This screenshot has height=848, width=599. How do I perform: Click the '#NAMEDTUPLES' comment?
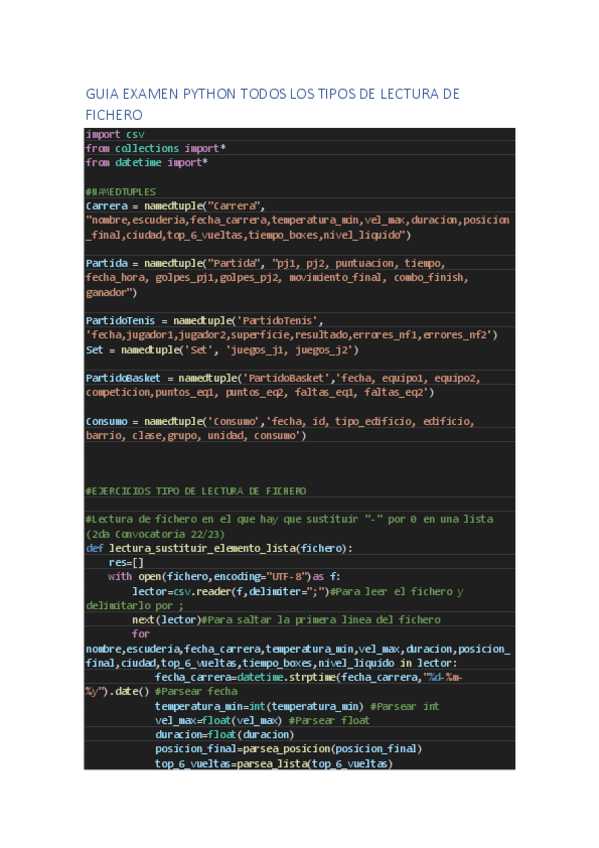[x=121, y=192]
